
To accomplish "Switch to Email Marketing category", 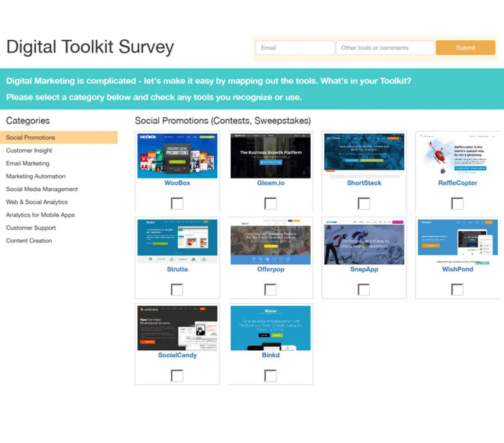I will pyautogui.click(x=28, y=163).
